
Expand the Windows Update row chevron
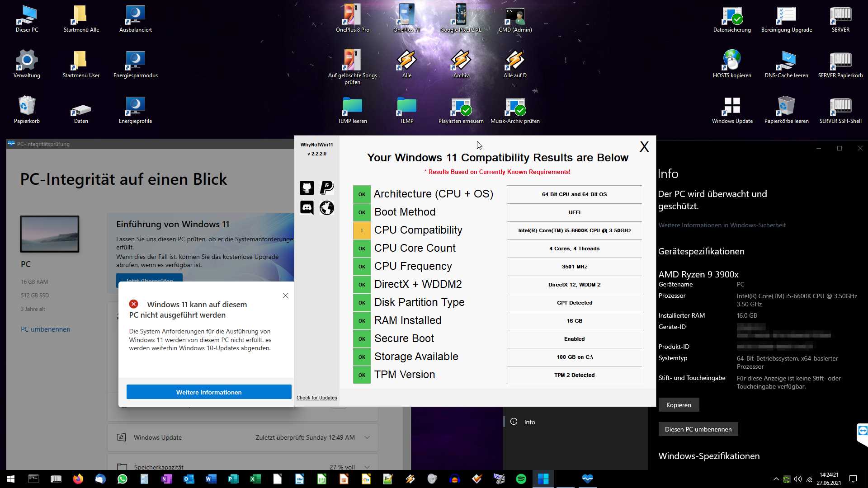click(x=367, y=437)
